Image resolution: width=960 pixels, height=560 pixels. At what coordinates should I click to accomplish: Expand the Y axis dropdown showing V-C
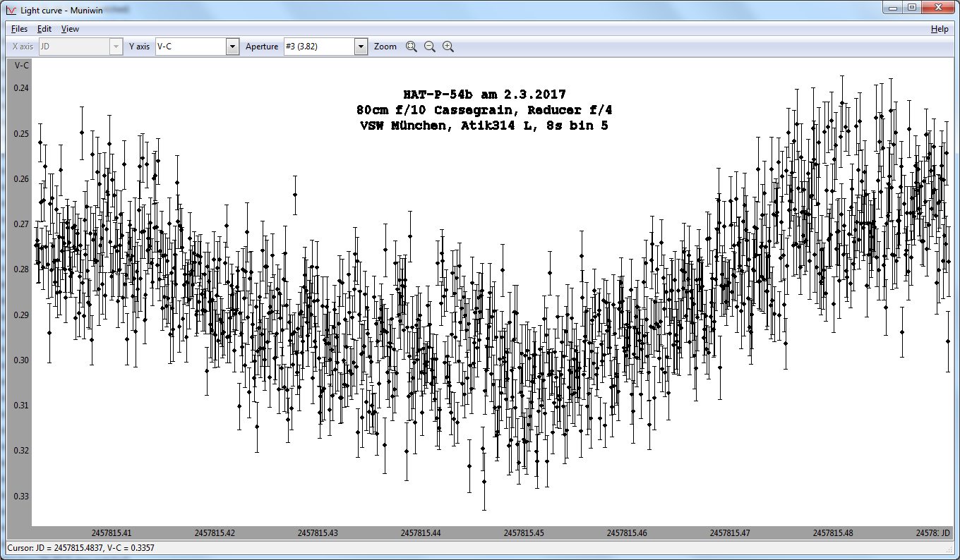(x=232, y=47)
